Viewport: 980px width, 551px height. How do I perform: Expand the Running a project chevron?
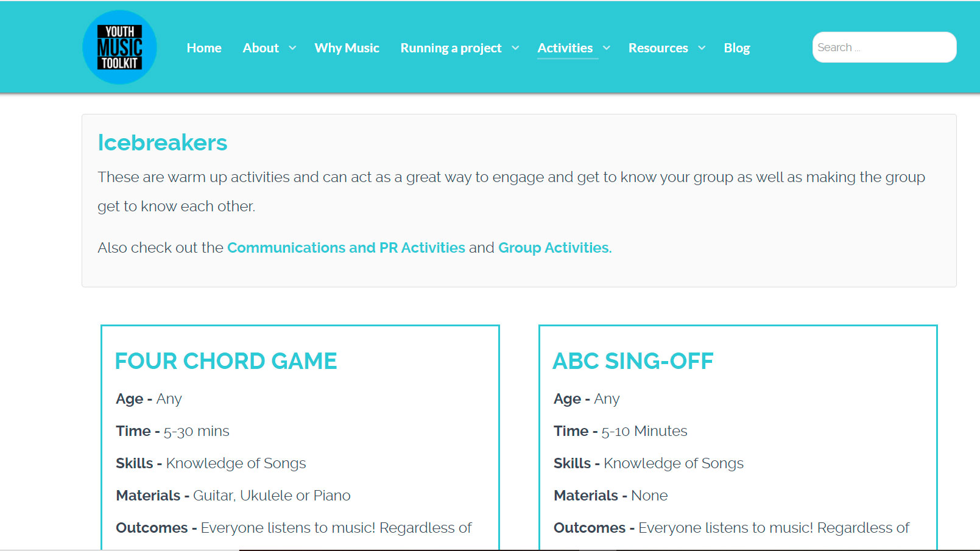[515, 48]
